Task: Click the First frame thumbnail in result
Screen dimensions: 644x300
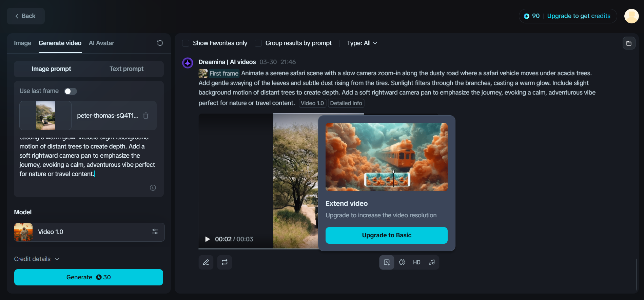Action: pos(203,74)
